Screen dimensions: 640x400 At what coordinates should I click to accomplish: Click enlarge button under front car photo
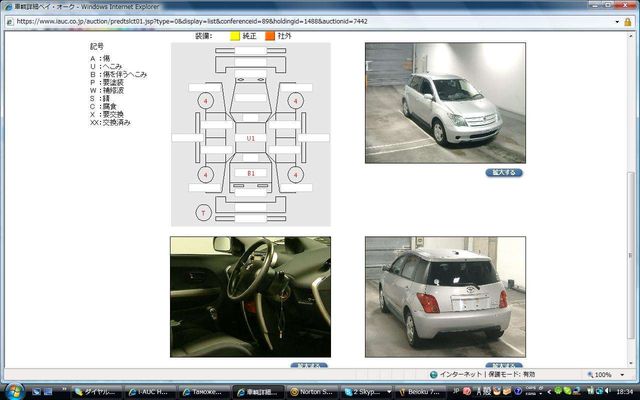pos(504,172)
